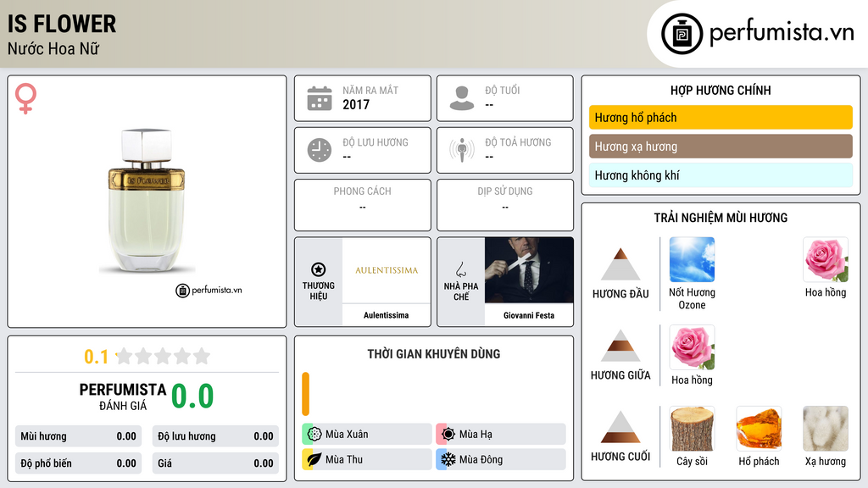This screenshot has width=868, height=488.
Task: Click the yellow 0.1 rating number
Action: click(96, 357)
